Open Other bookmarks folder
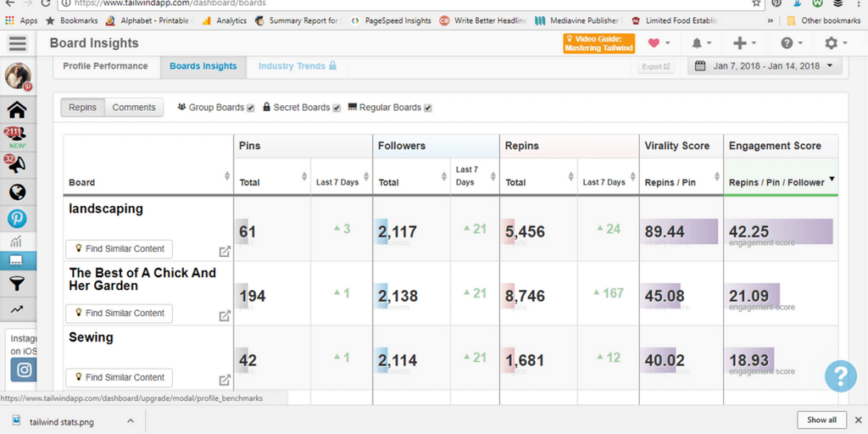This screenshot has width=868, height=434. [824, 20]
